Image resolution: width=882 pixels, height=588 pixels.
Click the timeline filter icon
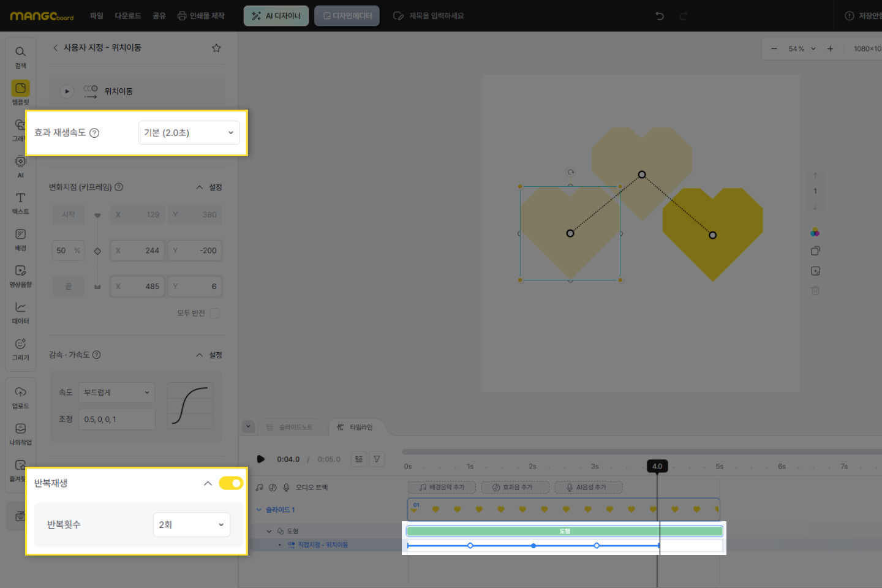click(x=377, y=459)
